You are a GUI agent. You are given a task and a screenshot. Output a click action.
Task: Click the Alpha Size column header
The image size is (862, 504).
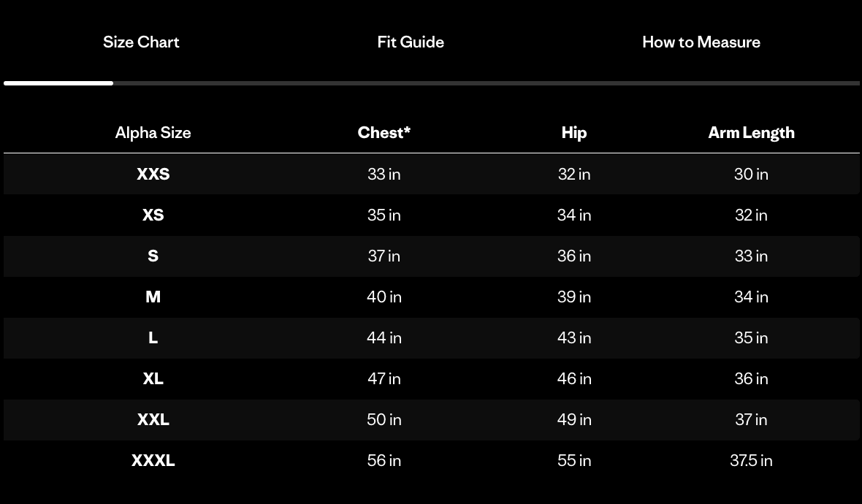tap(153, 132)
